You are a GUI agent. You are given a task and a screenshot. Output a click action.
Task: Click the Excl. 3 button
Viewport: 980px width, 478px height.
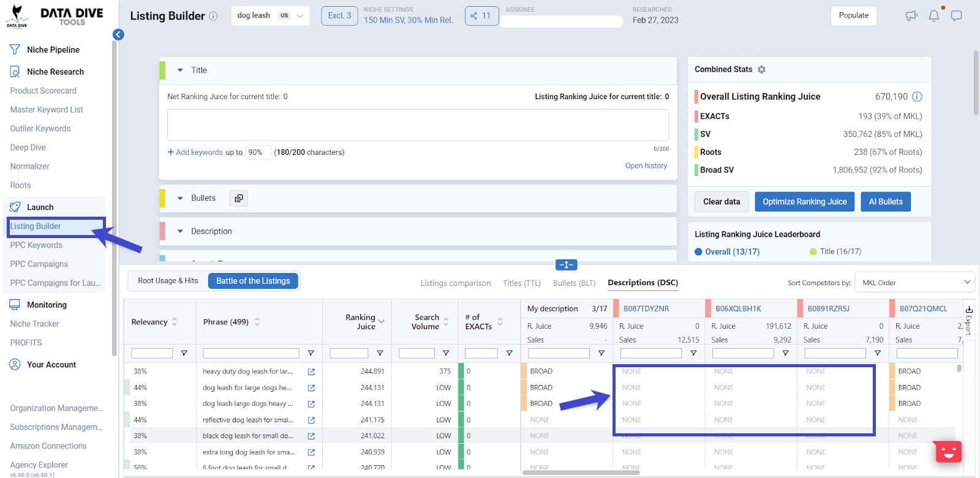pos(339,16)
